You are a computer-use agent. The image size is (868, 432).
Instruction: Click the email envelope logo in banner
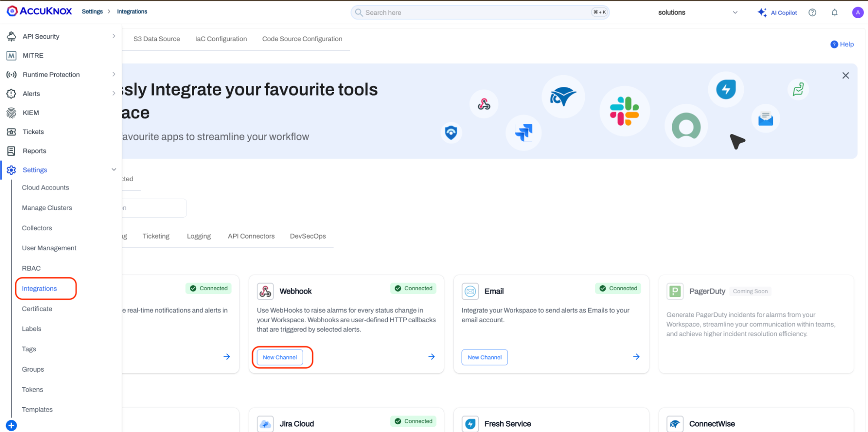(x=766, y=119)
